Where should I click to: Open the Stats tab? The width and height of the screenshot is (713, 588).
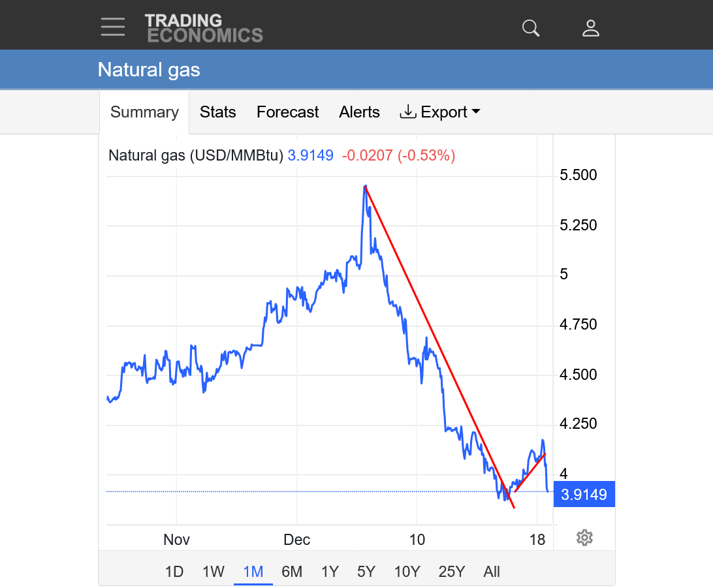[x=217, y=112]
